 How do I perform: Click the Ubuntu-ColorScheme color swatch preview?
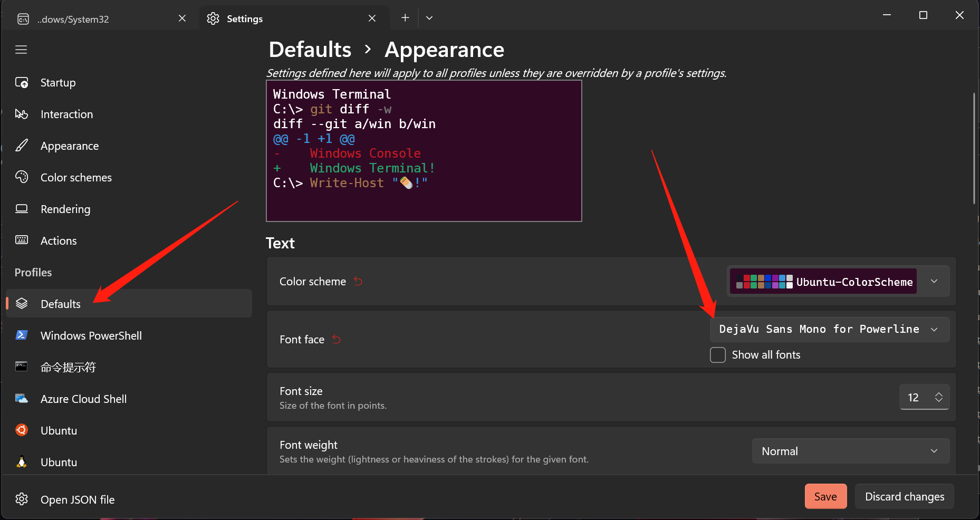(763, 281)
